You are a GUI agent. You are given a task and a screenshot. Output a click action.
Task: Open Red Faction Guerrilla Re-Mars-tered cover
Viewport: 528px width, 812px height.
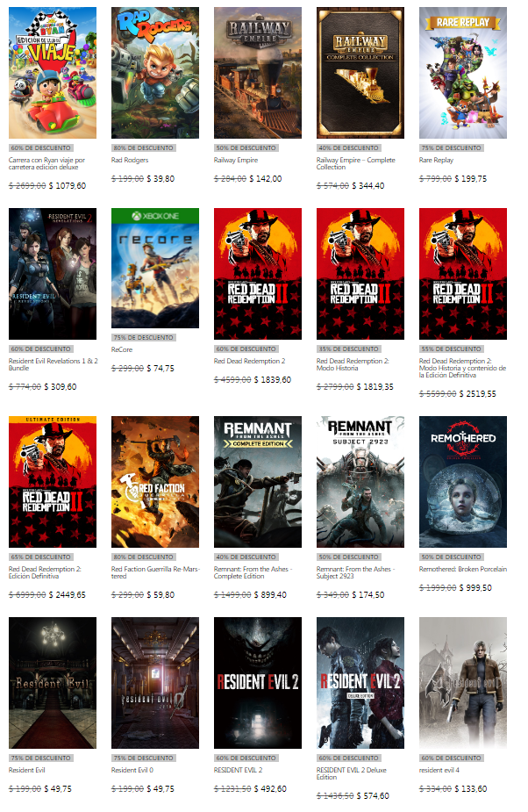click(155, 482)
